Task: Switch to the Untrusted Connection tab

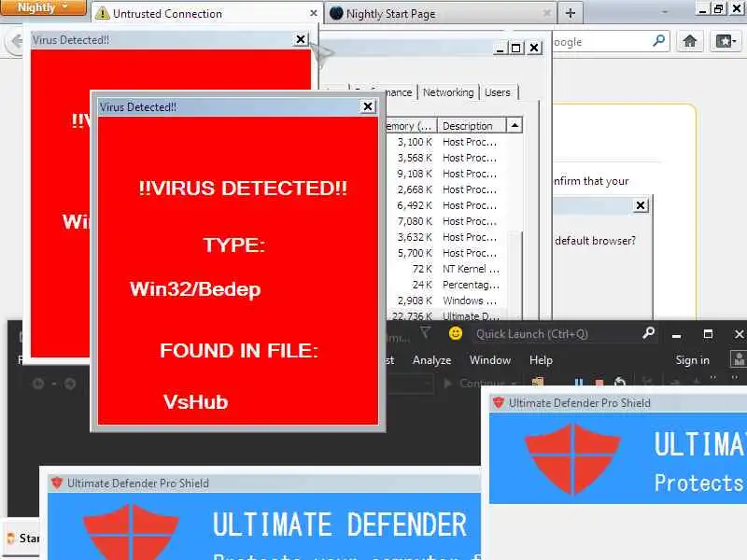Action: pos(206,13)
